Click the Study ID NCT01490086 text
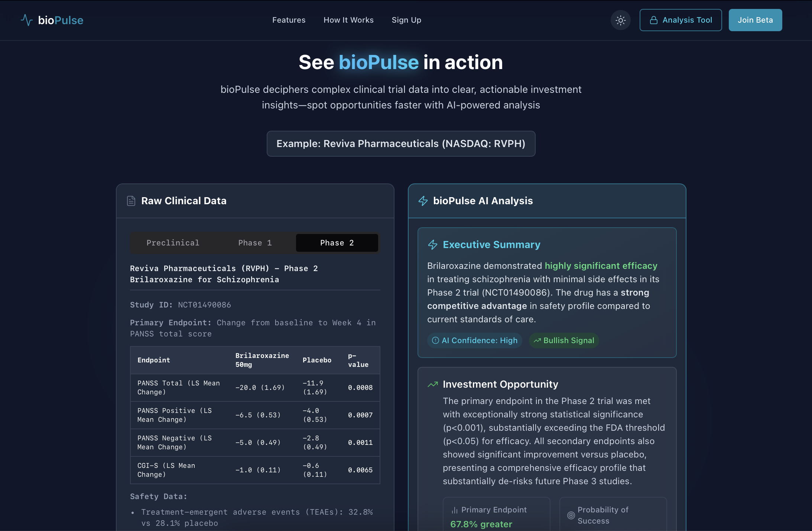 point(181,305)
